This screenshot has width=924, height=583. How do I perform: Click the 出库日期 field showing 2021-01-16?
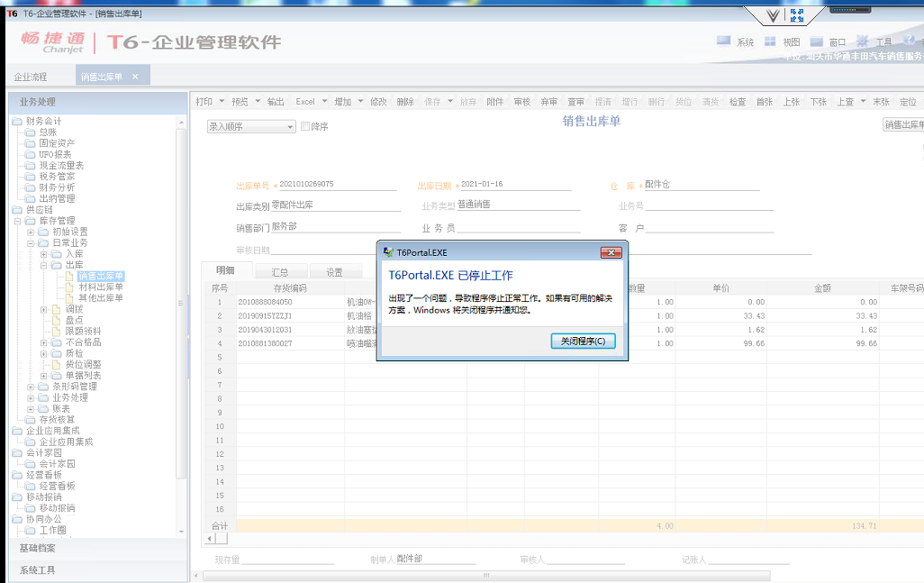point(516,185)
